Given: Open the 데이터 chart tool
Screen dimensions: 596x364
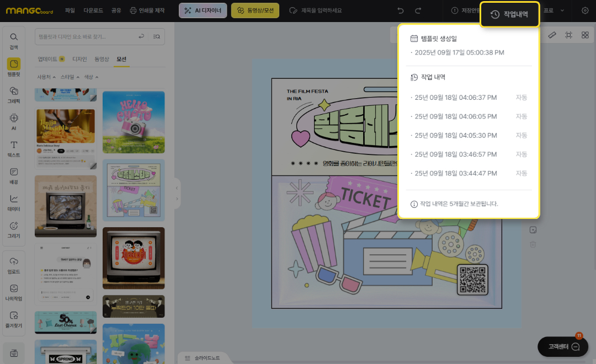Looking at the screenshot, I should click(x=14, y=202).
